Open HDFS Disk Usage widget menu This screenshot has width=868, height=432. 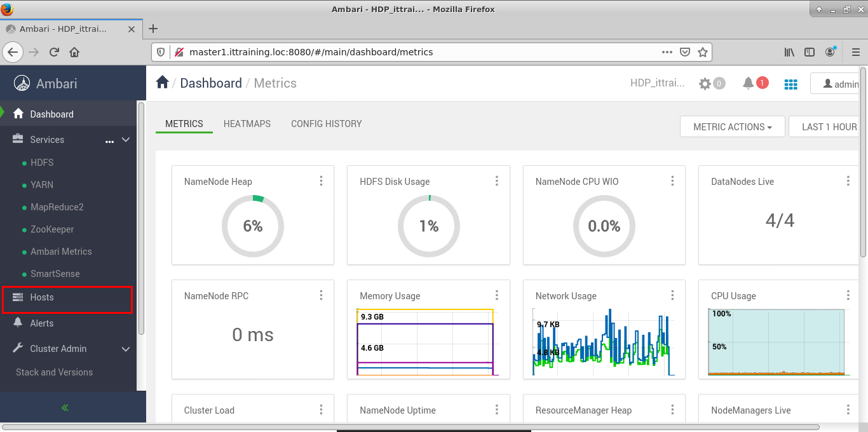click(x=497, y=181)
